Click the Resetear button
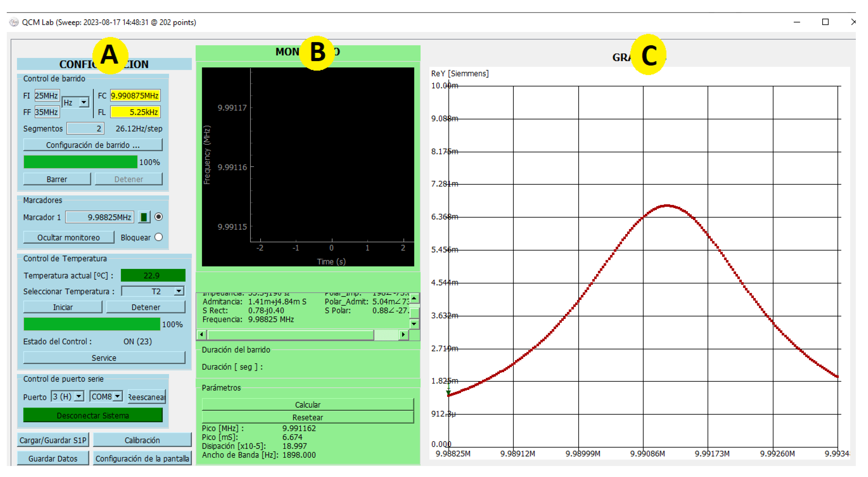868x477 pixels. (307, 417)
